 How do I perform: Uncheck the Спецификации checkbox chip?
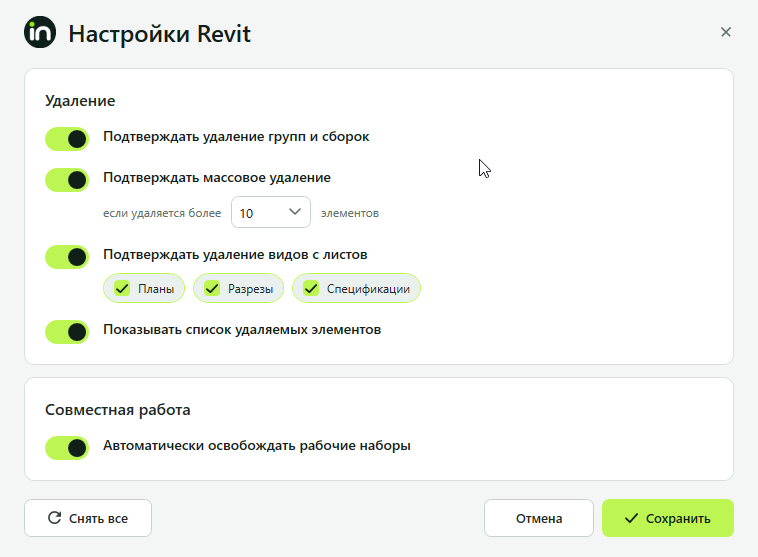[x=357, y=289]
